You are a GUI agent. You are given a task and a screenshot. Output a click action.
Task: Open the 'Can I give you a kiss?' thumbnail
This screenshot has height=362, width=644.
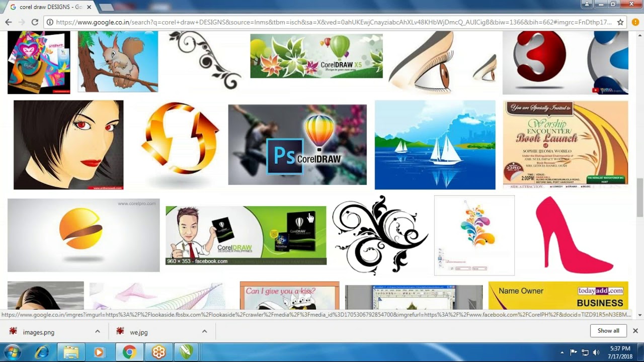290,296
